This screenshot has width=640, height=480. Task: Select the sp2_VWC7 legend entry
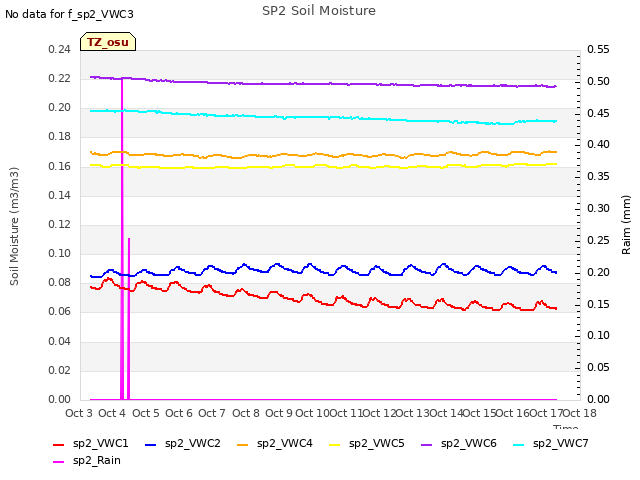(x=551, y=443)
